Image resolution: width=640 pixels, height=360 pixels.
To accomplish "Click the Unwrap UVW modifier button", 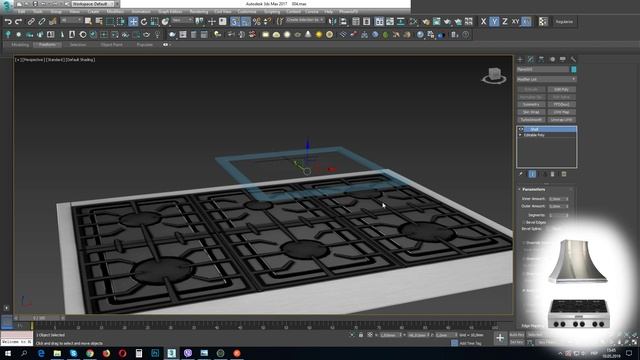I will tap(562, 120).
